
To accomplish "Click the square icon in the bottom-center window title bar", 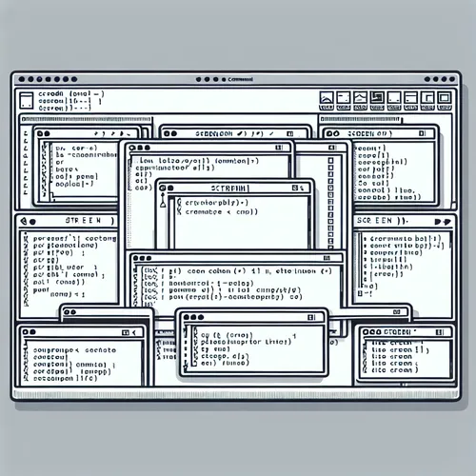I will [311, 317].
